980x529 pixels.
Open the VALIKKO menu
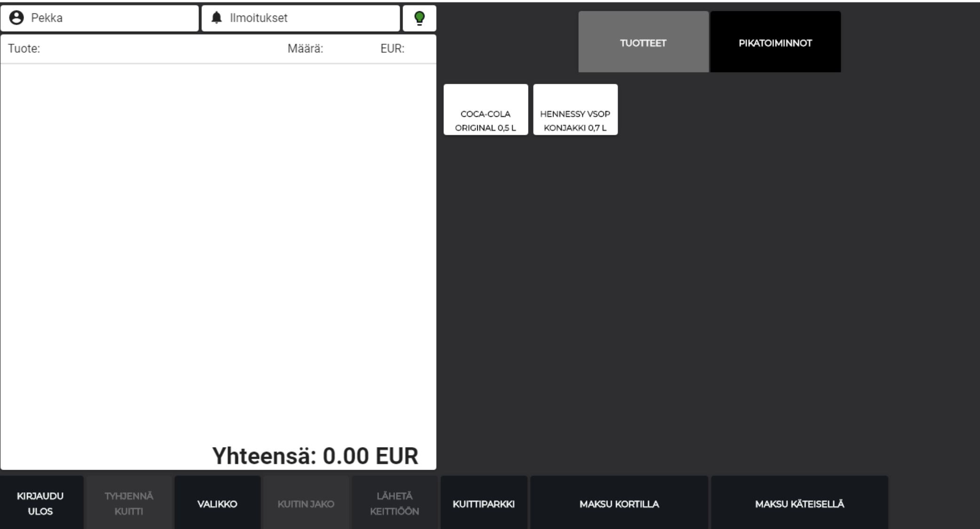tap(217, 503)
